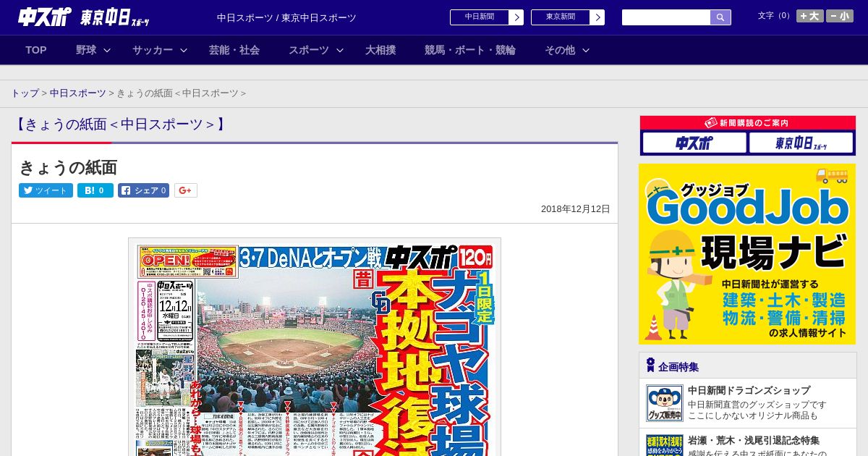This screenshot has height=456, width=868.
Task: Open the newspaper front page image
Action: pos(315,347)
